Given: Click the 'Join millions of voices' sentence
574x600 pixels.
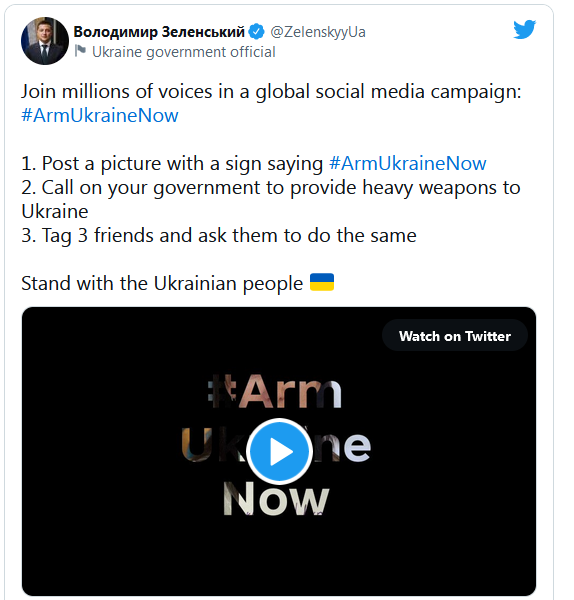Looking at the screenshot, I should click(271, 92).
